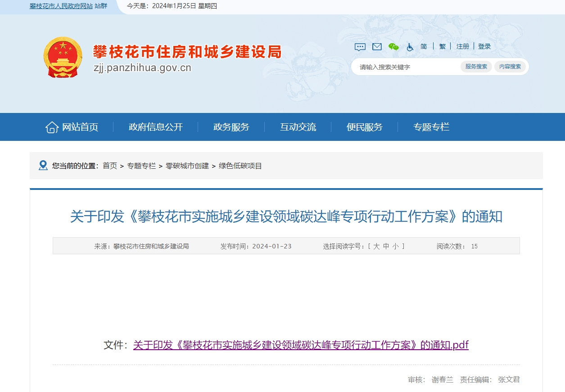
Task: Download the 碳达峰专项行动工作方案 PDF file
Action: click(x=299, y=344)
